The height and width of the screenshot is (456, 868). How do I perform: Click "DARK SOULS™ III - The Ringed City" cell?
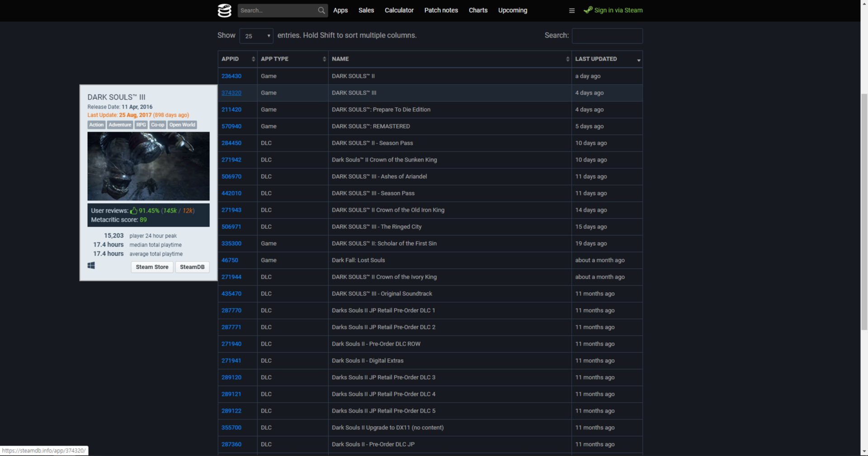pos(450,227)
